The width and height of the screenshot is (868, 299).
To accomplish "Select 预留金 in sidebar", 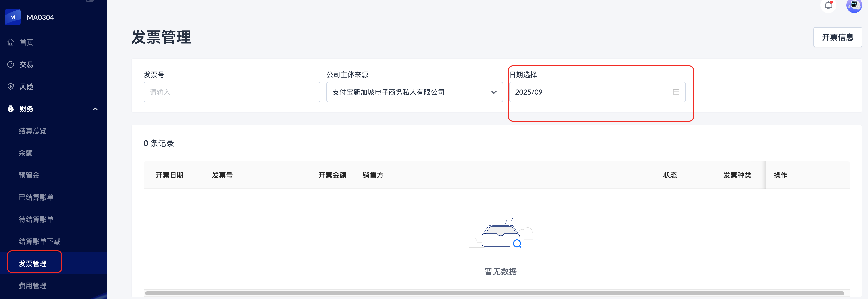I will click(x=29, y=175).
